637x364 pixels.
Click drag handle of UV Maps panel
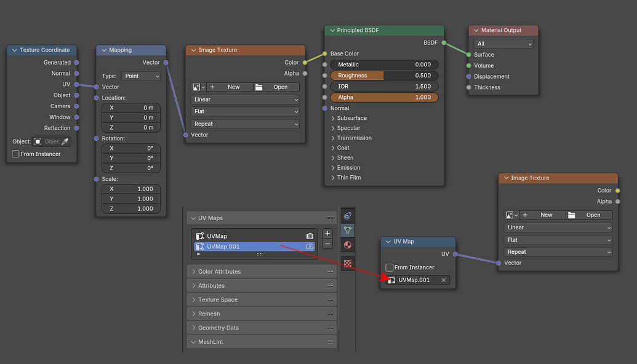coord(331,218)
